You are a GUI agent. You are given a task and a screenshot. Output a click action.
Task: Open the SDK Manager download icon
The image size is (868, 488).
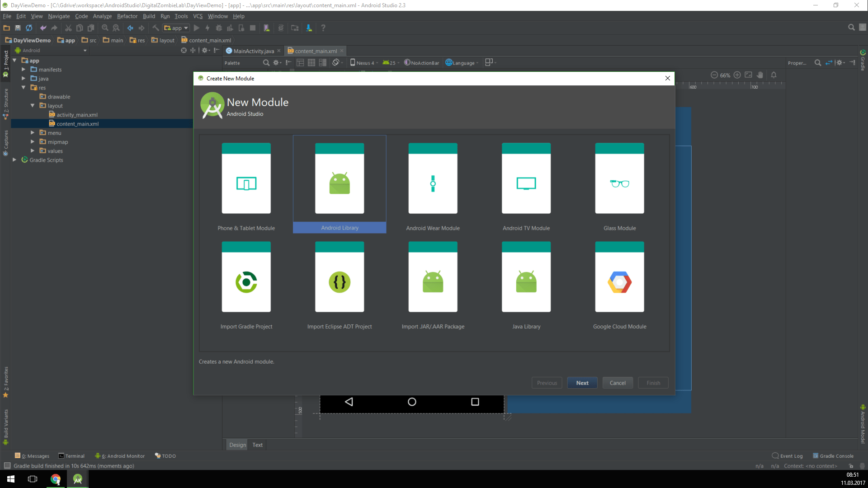point(309,28)
